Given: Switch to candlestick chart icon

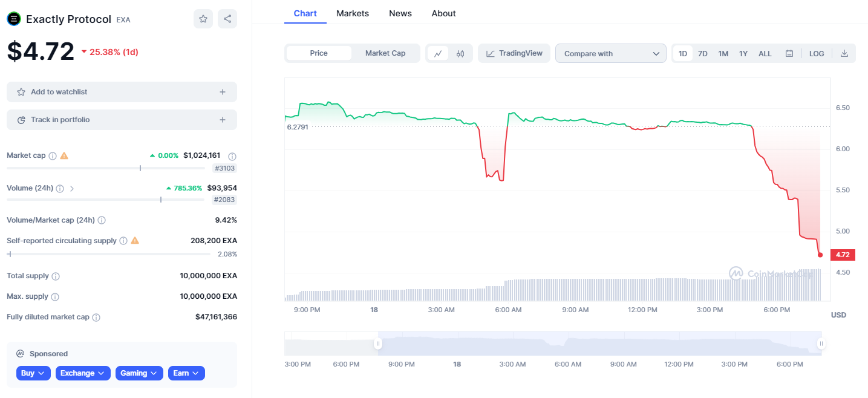Looking at the screenshot, I should (x=460, y=53).
